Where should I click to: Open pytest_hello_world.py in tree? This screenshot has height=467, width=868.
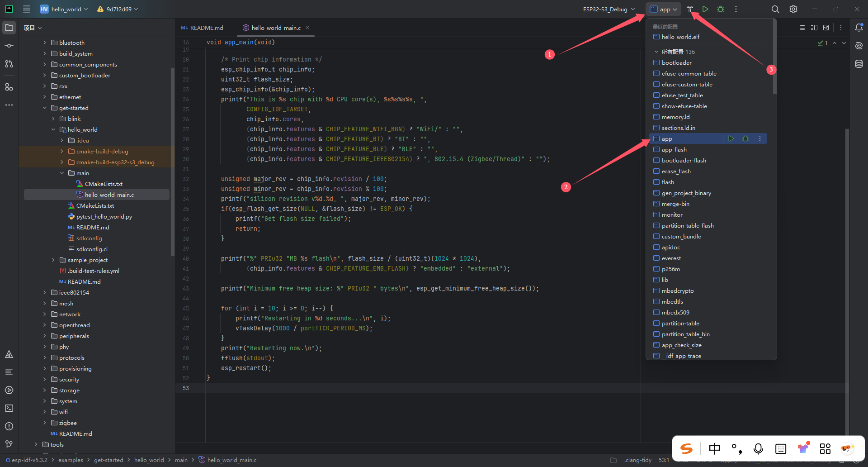pyautogui.click(x=104, y=216)
